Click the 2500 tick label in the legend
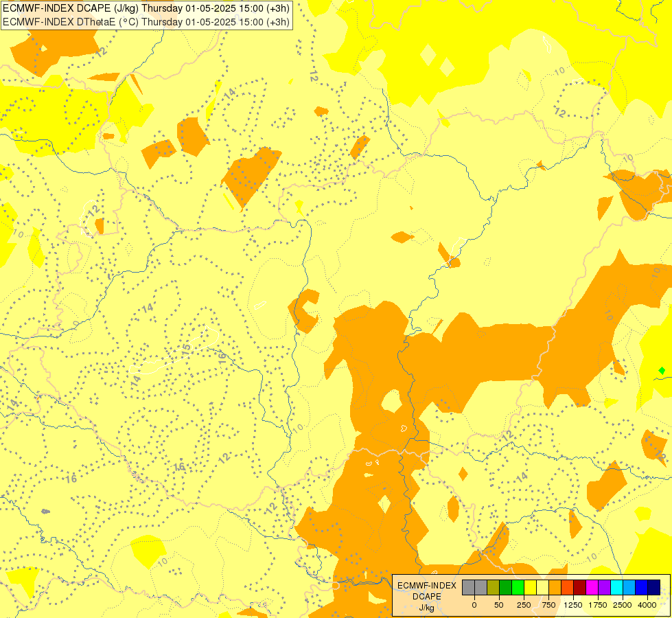The image size is (672, 618). point(623,605)
